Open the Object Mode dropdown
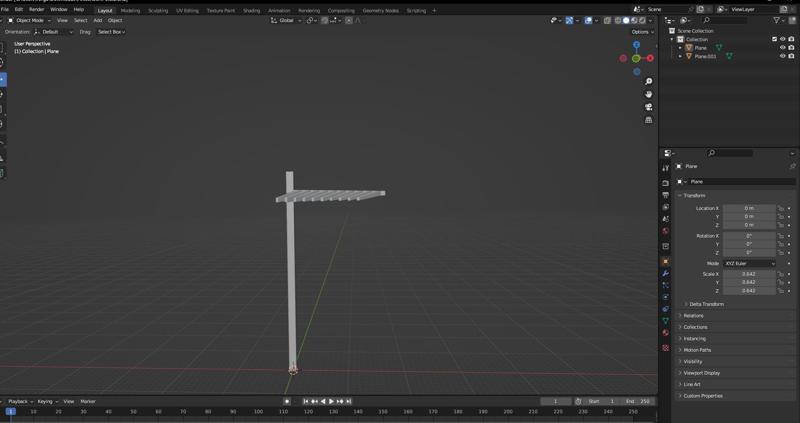 tap(29, 20)
